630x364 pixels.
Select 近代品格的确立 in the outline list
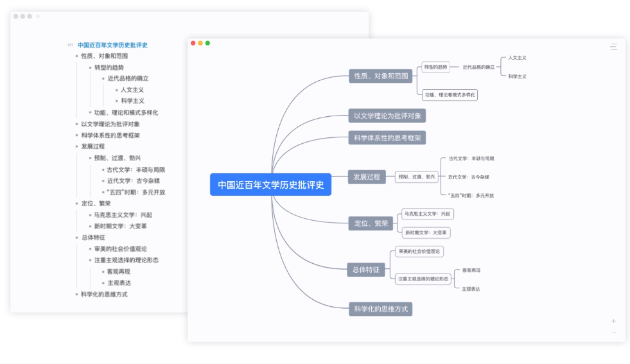click(x=128, y=78)
